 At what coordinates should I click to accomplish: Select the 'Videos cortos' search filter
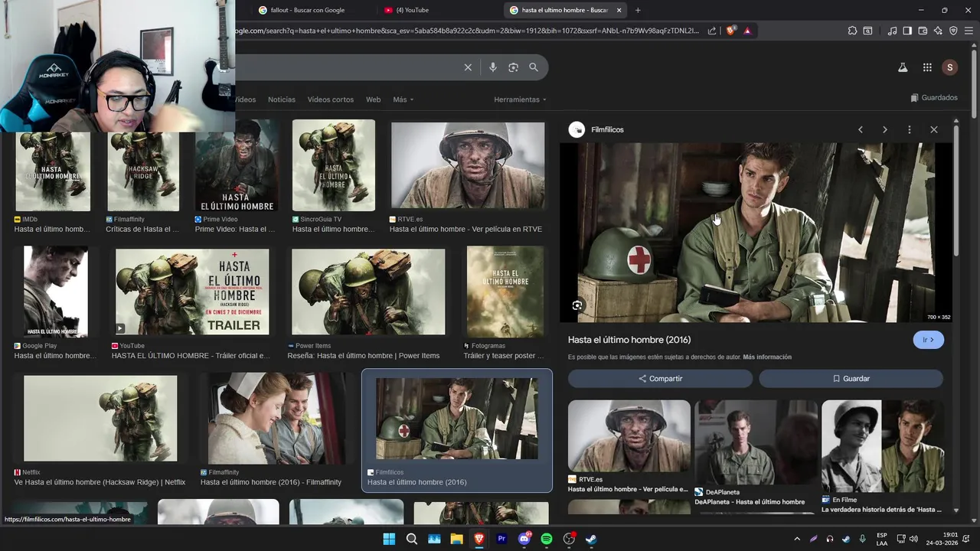pyautogui.click(x=331, y=99)
